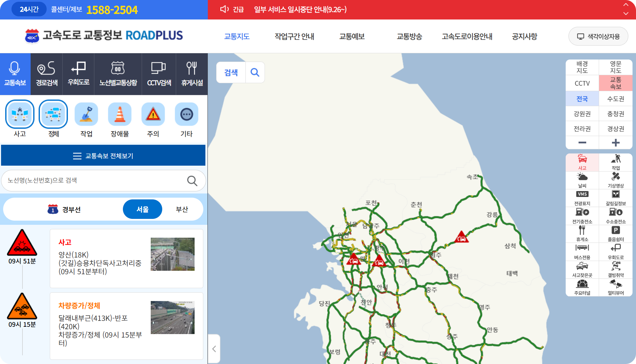
Task: Open the 작업구간 안내 menu
Action: pos(295,36)
